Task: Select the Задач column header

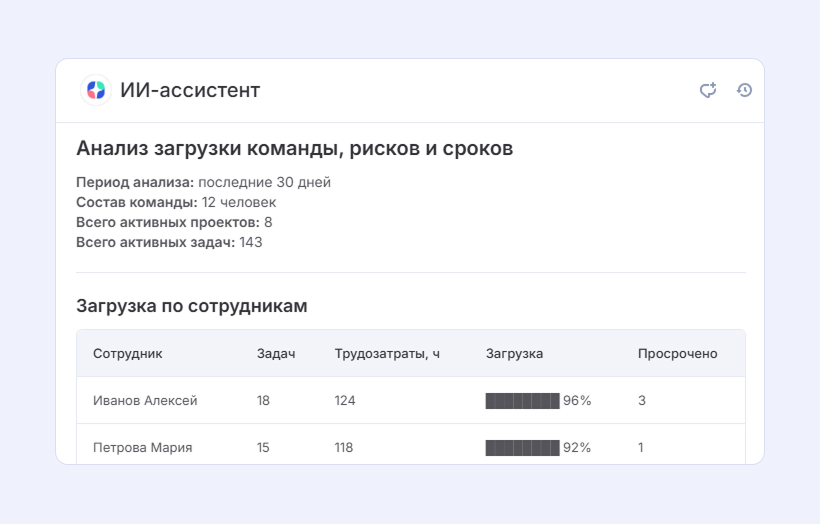Action: point(276,354)
